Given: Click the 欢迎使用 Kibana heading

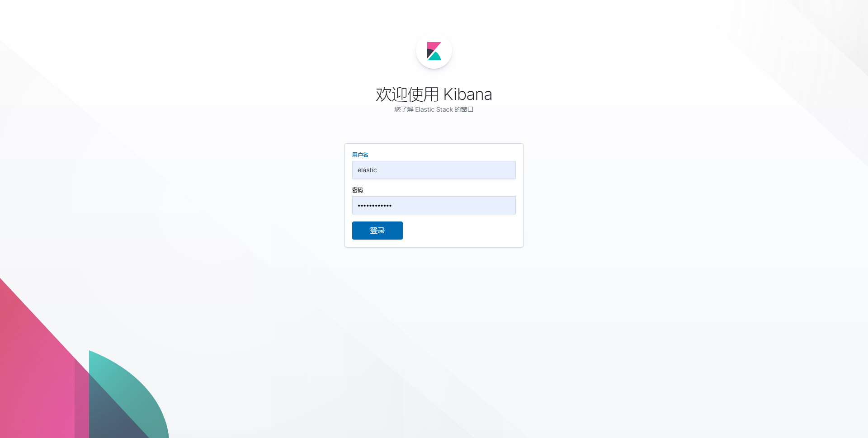Looking at the screenshot, I should pyautogui.click(x=433, y=94).
